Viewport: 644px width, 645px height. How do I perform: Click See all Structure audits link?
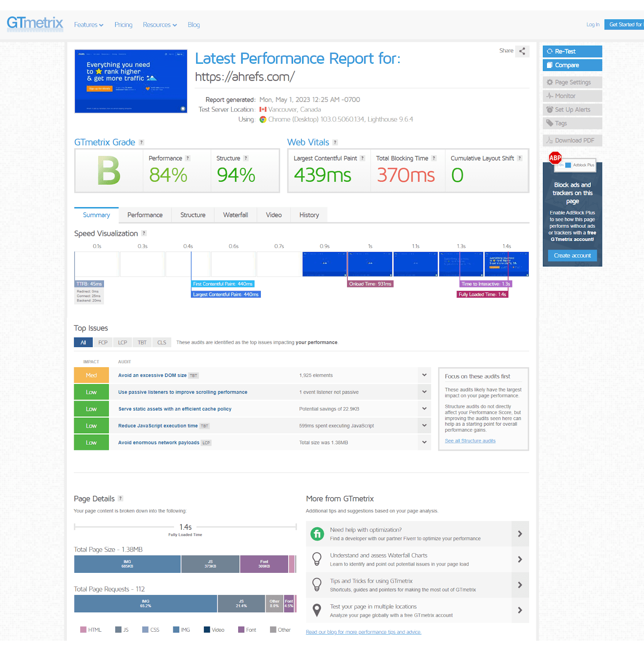coord(470,441)
